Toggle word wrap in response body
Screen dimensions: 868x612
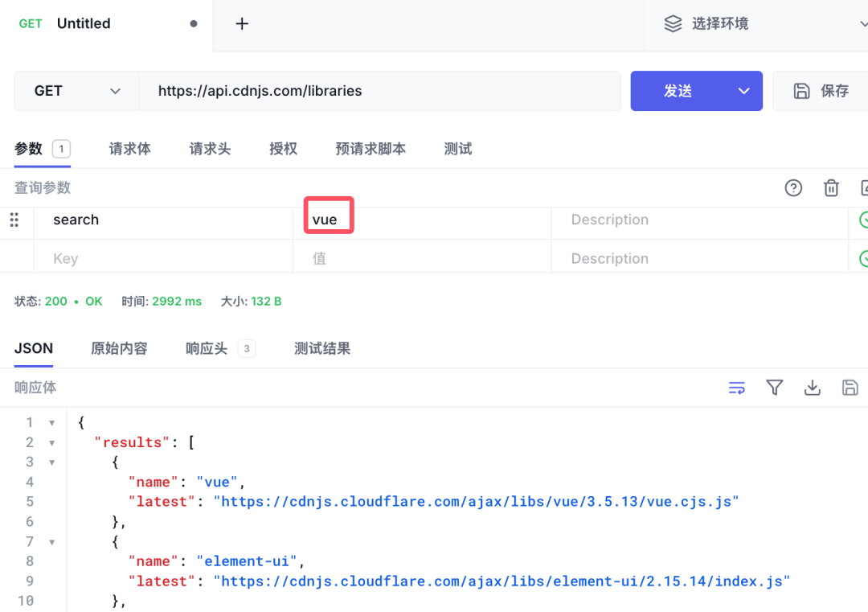(x=736, y=387)
